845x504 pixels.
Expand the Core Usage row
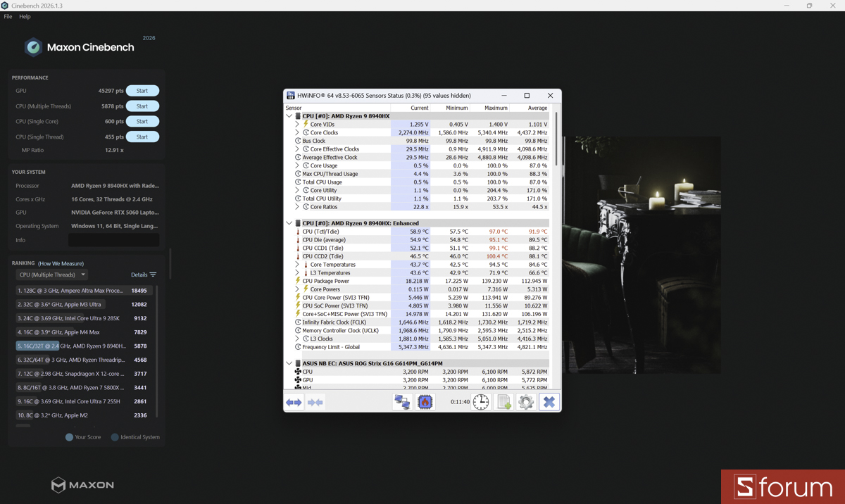297,165
